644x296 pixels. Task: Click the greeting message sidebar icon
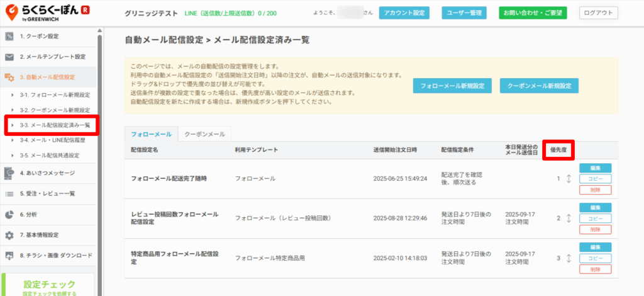pyautogui.click(x=9, y=173)
